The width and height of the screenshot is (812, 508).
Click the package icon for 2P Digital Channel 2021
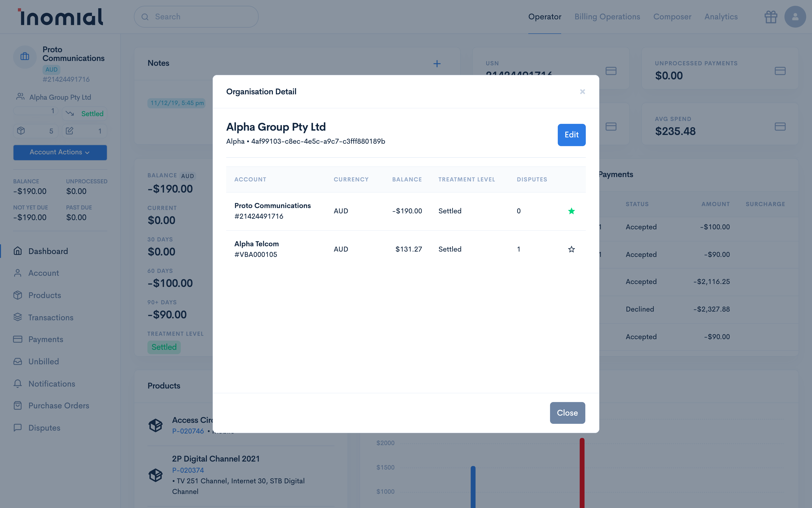click(156, 475)
